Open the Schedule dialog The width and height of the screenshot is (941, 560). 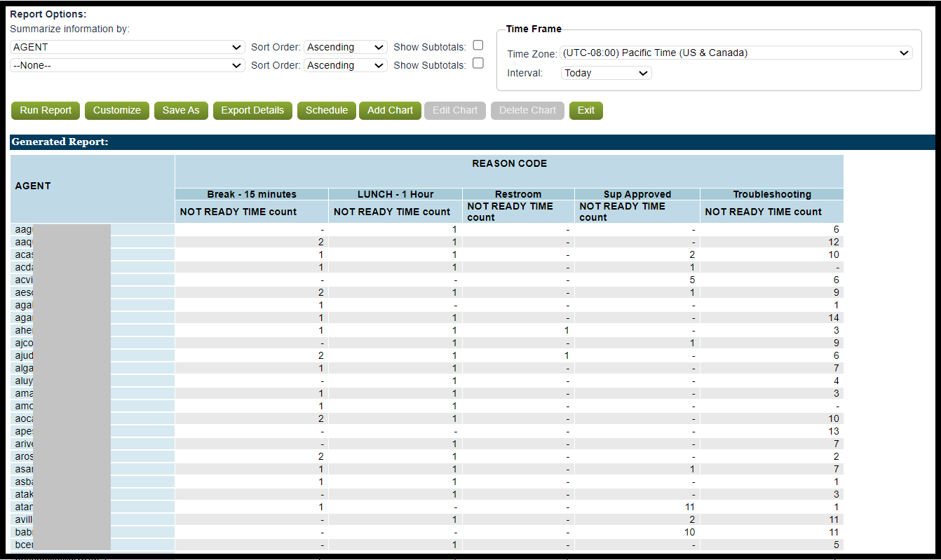click(x=327, y=111)
